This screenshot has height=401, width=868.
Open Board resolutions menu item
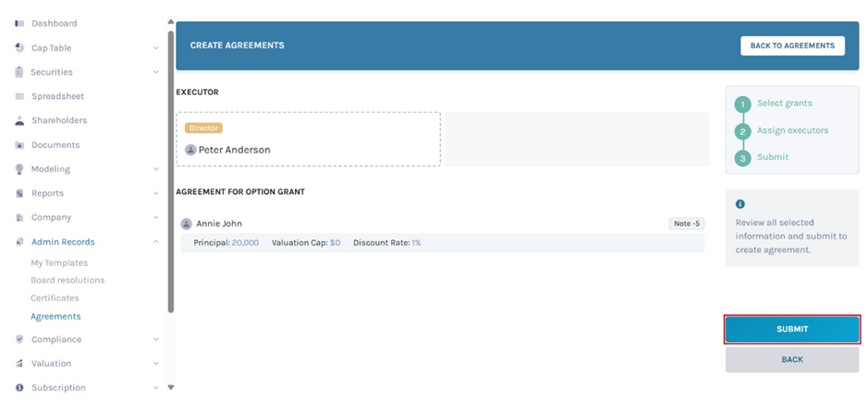pos(67,281)
